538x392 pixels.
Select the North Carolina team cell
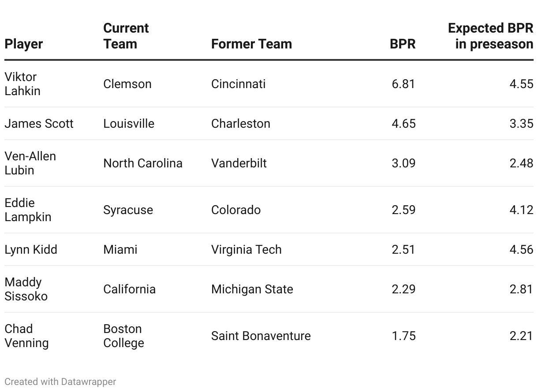[x=143, y=163]
